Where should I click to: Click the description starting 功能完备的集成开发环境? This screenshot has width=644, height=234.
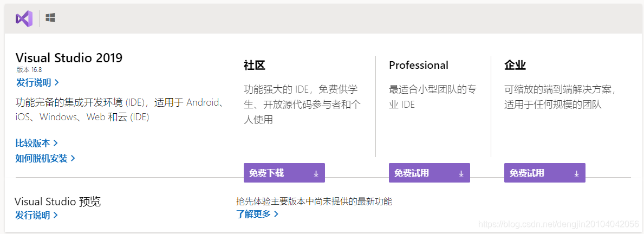tap(120, 109)
